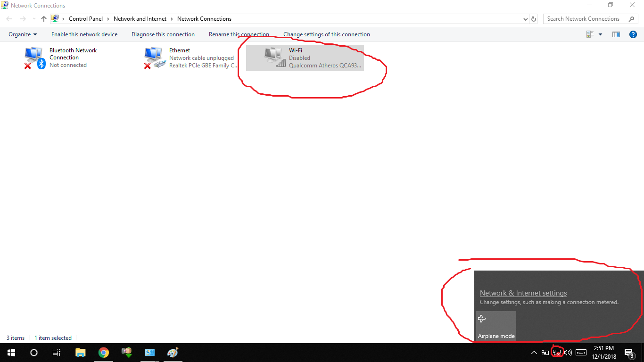Viewport: 644px width, 362px height.
Task: Click 'Qualcomm Atheros QCA93...' adapter text
Action: [325, 66]
